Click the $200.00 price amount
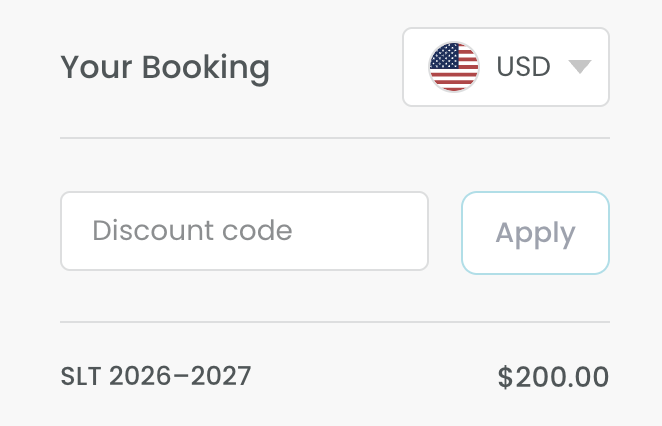The image size is (662, 426). click(553, 377)
